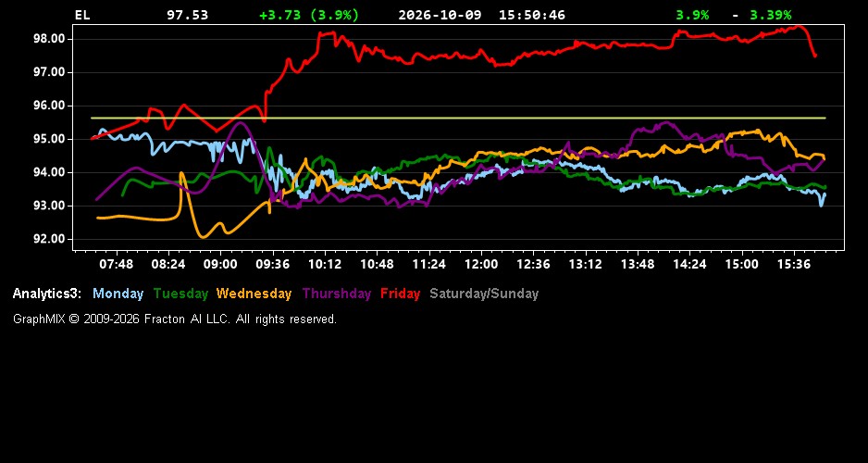This screenshot has height=463, width=868.
Task: Click the 07:48 time axis label
Action: (x=117, y=265)
